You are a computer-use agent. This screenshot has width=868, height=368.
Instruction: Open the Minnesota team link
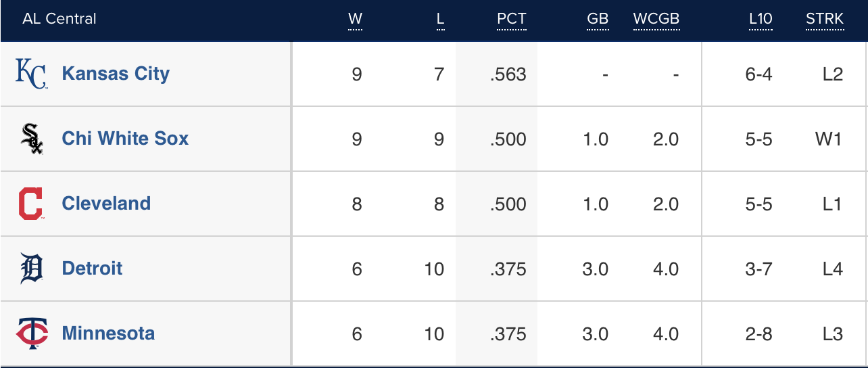(x=108, y=333)
